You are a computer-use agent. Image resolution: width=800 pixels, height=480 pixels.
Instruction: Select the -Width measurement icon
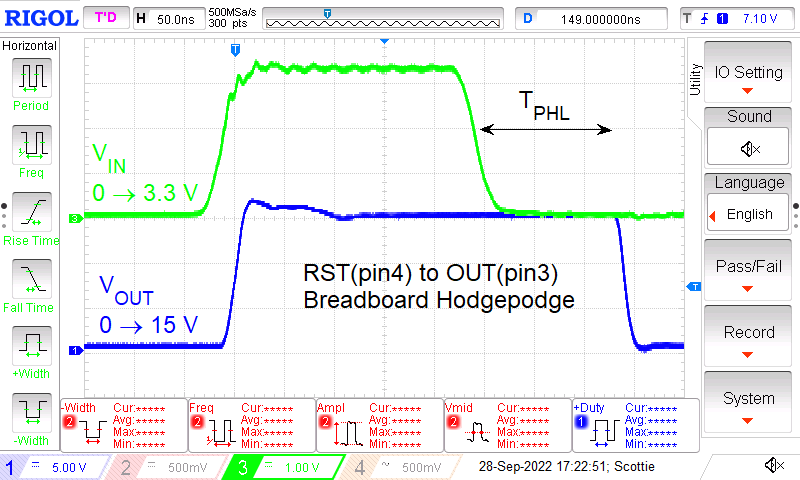(32, 413)
